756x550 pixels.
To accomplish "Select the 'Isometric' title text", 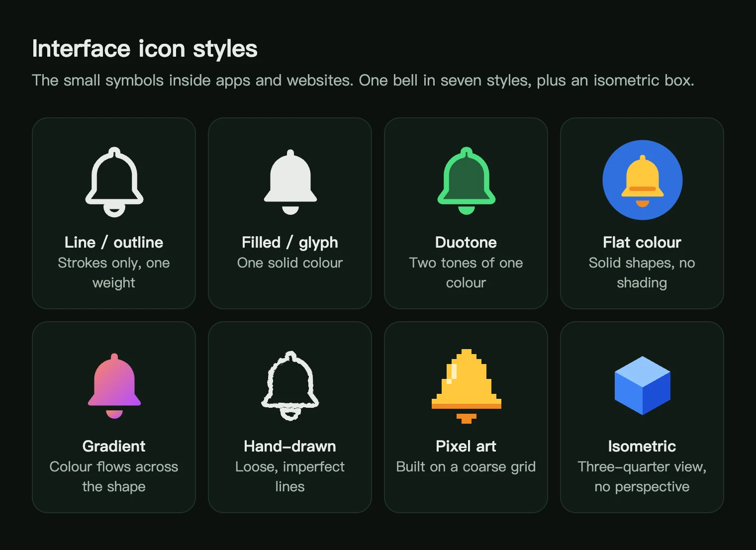I will coord(642,446).
